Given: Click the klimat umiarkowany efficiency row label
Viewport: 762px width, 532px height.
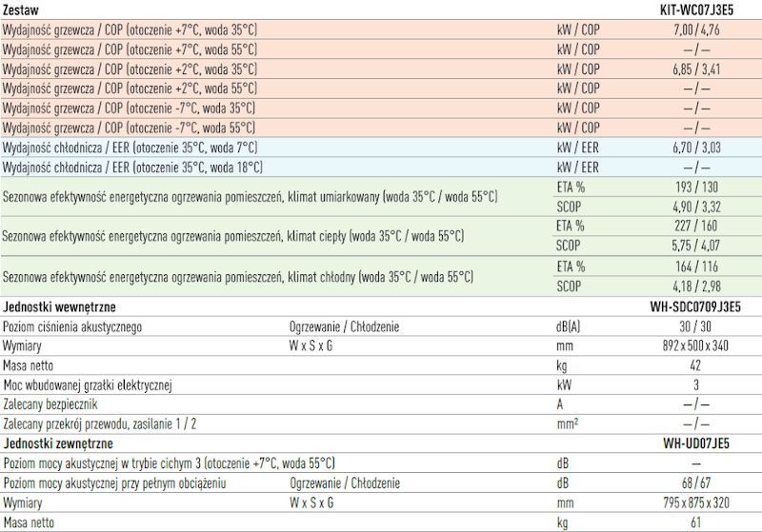Looking at the screenshot, I should tap(251, 197).
